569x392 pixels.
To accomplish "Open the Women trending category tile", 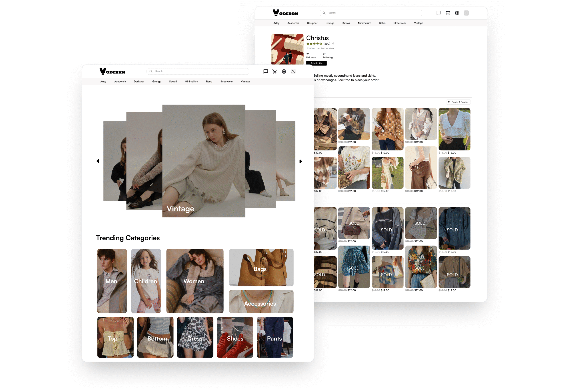I will [x=195, y=281].
